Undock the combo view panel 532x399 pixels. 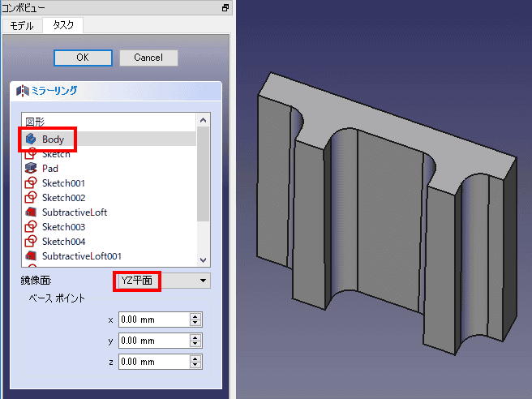click(225, 7)
